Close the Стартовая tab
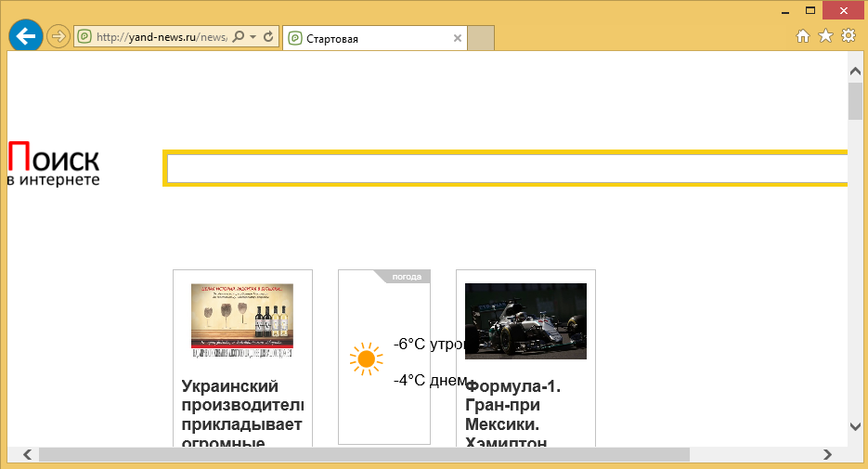Viewport: 868px width, 469px height. point(458,38)
